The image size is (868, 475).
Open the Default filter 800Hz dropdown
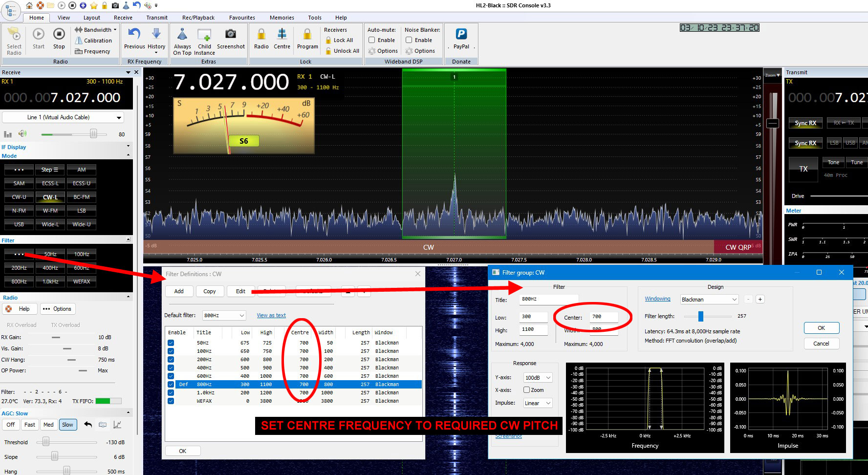(224, 316)
